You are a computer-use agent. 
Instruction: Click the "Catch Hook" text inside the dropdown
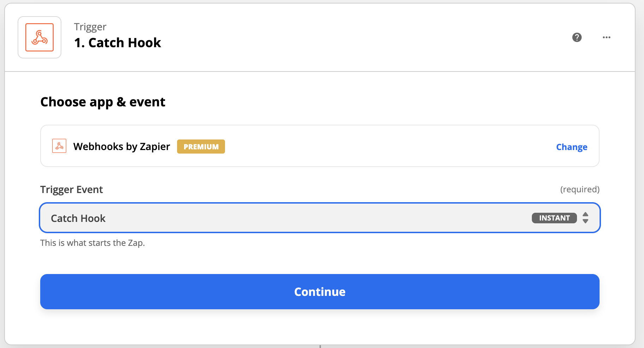(78, 218)
